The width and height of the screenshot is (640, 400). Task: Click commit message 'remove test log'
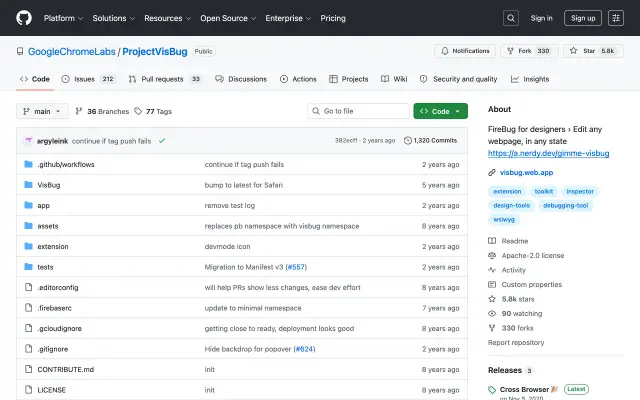[x=230, y=205]
